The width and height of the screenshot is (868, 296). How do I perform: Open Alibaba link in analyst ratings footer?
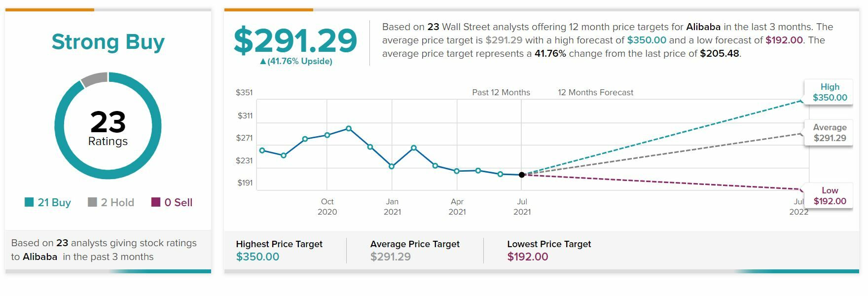[x=40, y=257]
